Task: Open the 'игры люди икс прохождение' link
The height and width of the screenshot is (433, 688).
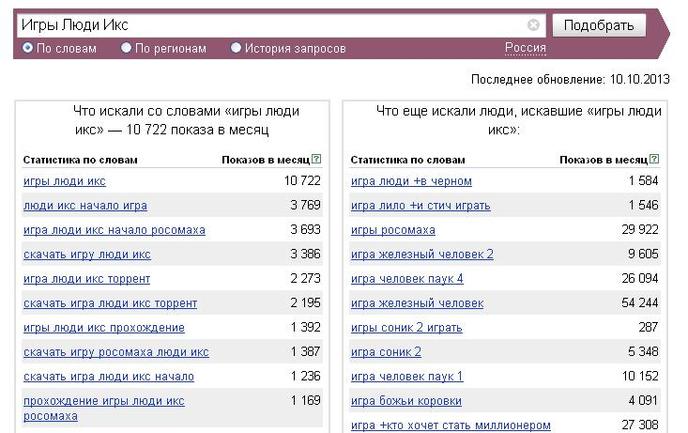Action: point(104,328)
